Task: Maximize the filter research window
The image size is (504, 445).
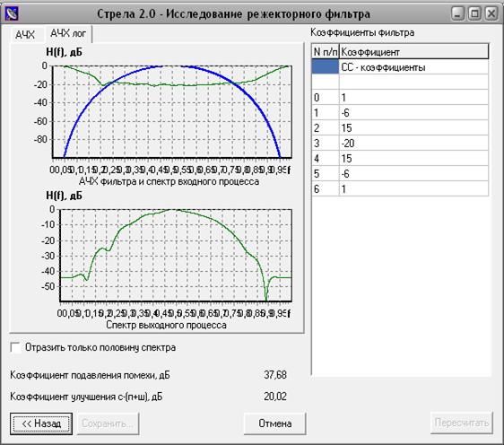Action: pos(474,13)
